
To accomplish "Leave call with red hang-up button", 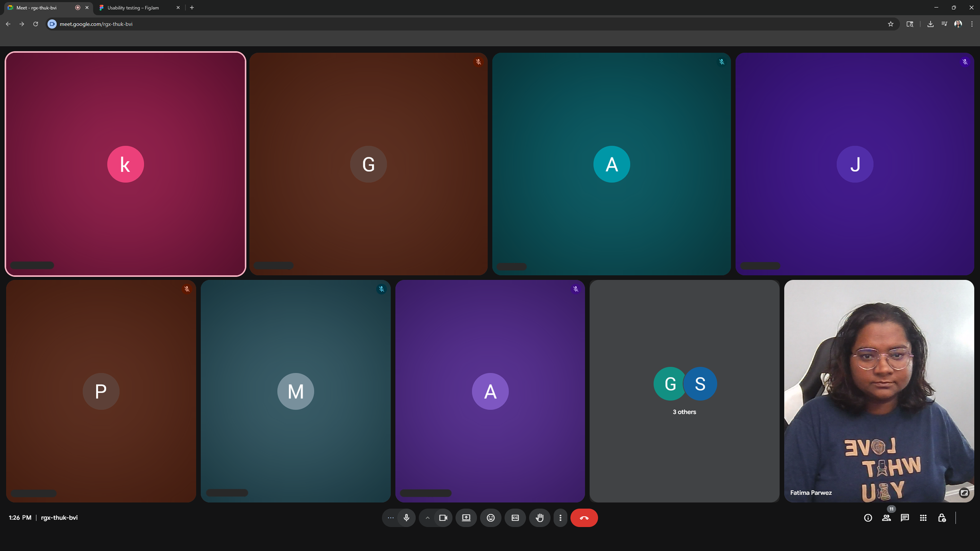I will (584, 518).
